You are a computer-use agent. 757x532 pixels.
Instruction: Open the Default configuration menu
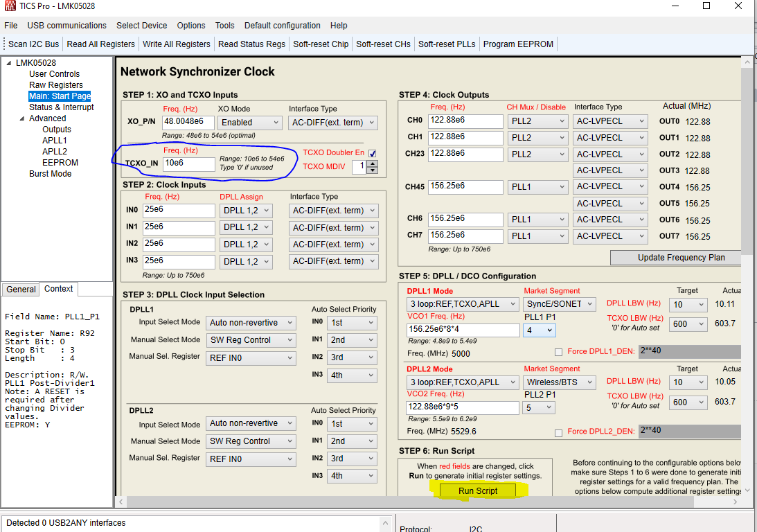[282, 26]
